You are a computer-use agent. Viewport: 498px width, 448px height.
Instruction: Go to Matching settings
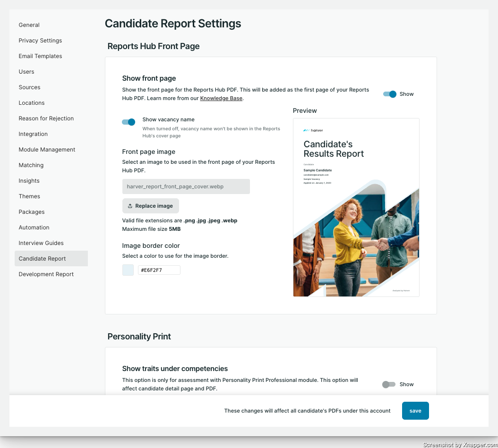31,165
